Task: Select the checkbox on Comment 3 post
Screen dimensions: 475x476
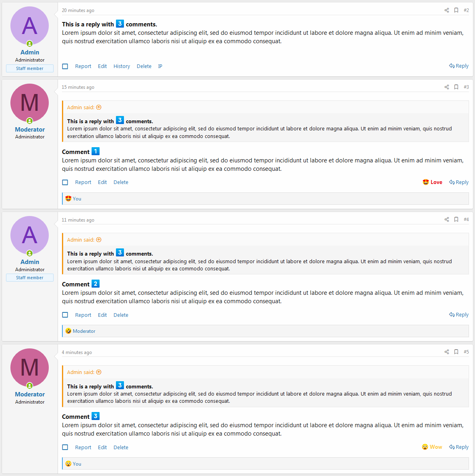Action: (x=65, y=447)
